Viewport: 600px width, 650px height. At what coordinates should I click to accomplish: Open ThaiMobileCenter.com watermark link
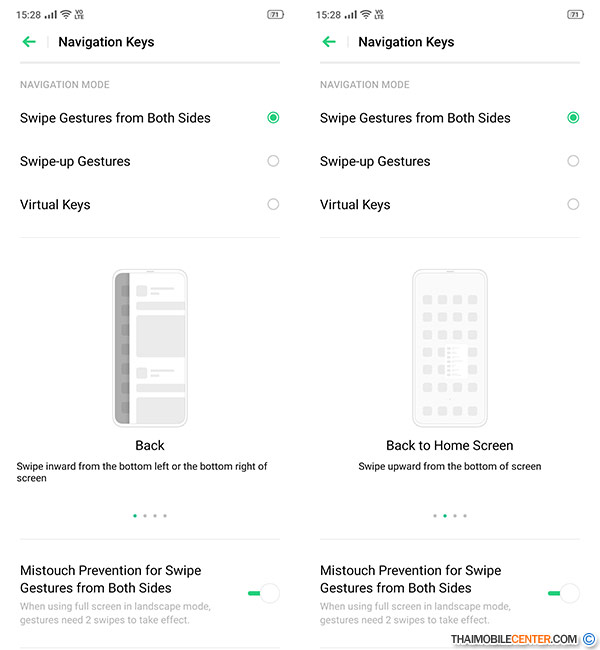513,639
